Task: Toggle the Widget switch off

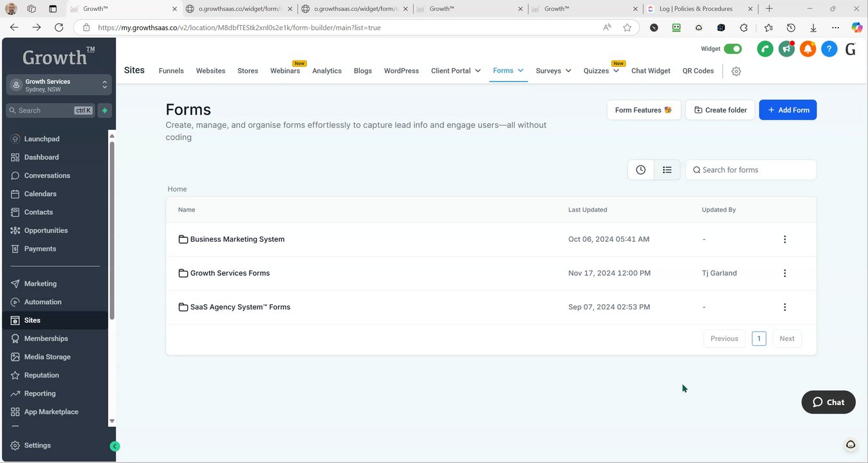Action: point(733,49)
